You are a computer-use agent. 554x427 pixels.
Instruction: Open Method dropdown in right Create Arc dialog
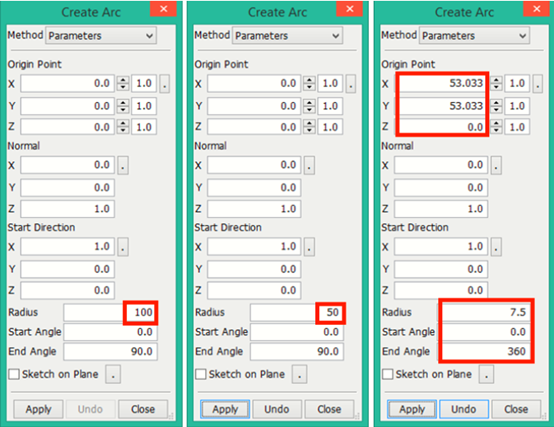[474, 36]
